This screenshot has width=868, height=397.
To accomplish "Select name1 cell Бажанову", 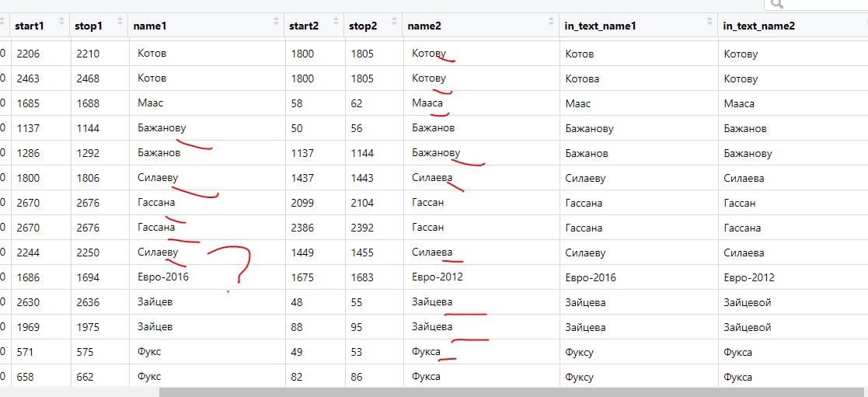I will click(162, 128).
